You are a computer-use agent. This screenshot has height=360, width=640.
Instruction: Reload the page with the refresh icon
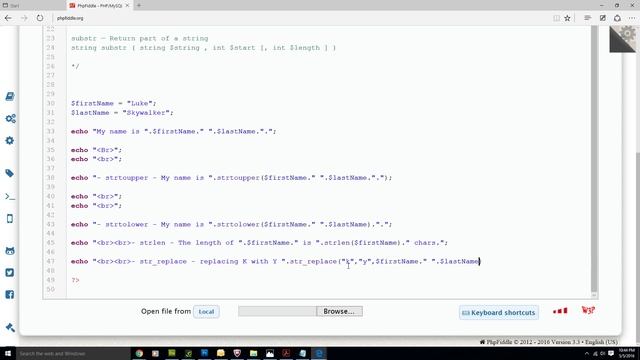point(40,18)
